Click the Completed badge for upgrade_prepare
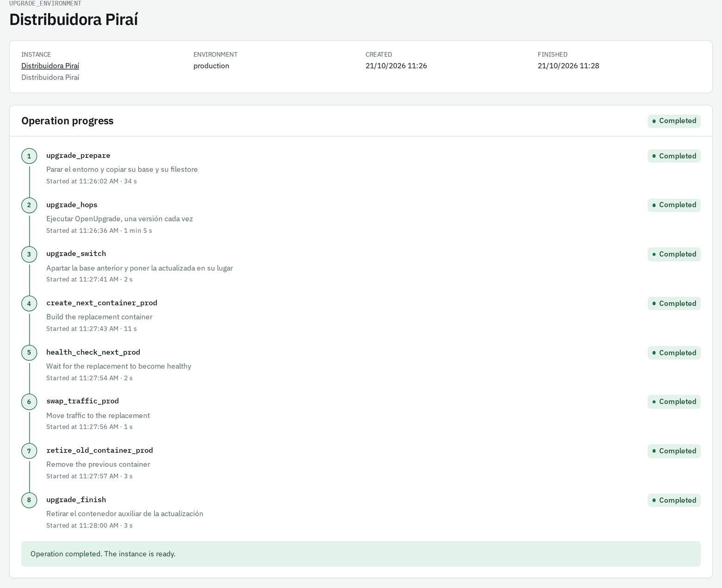 [674, 156]
